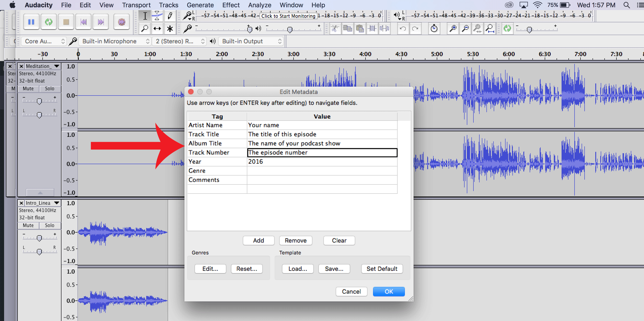Viewport: 644px width, 321px height.
Task: Click Remove in Edit Metadata dialog
Action: click(296, 241)
